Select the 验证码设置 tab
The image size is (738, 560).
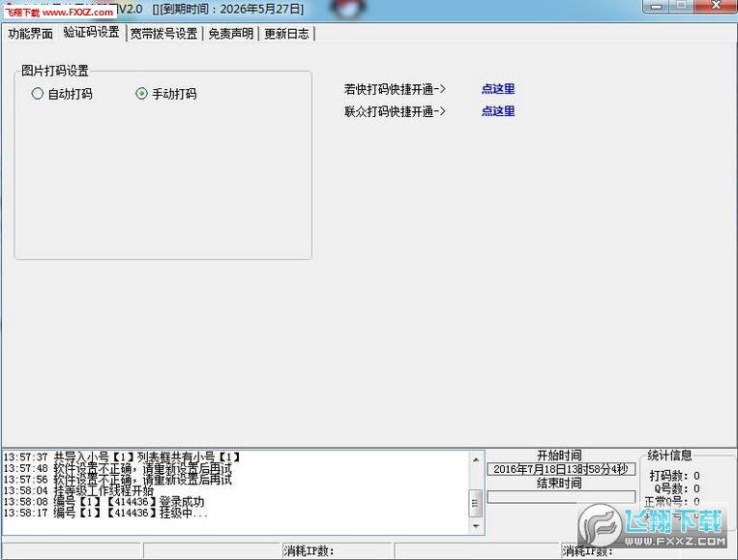coord(91,32)
